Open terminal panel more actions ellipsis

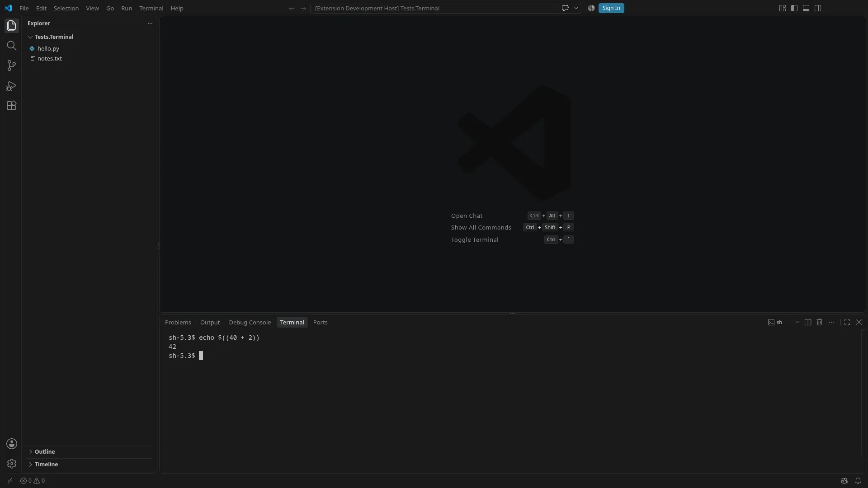tap(831, 322)
